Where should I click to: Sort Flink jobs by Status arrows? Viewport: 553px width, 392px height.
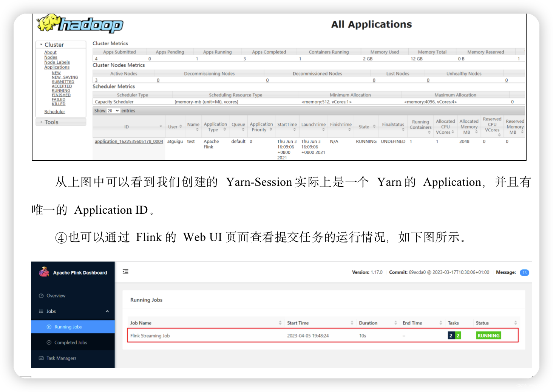tap(516, 323)
